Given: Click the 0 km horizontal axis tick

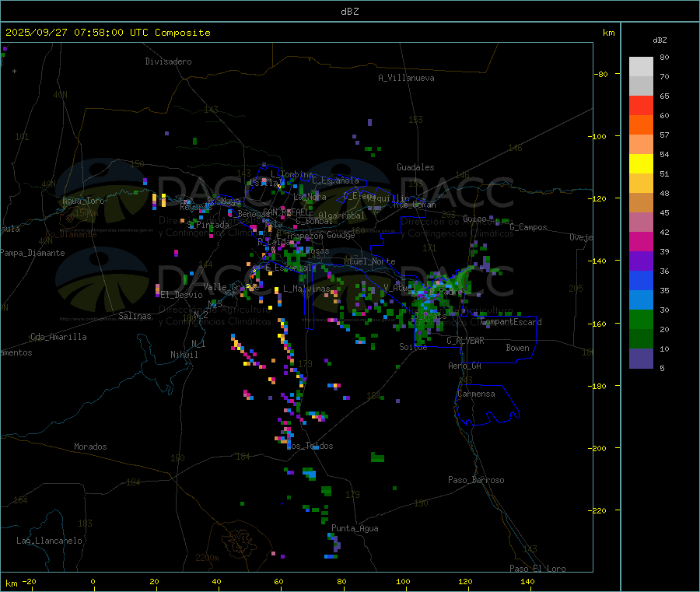Looking at the screenshot, I should tap(93, 582).
